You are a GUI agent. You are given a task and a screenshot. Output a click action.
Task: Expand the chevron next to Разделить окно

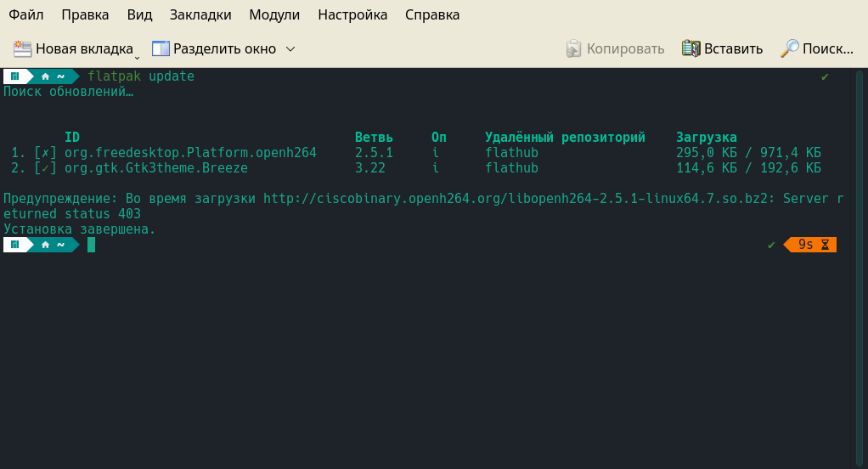tap(290, 48)
